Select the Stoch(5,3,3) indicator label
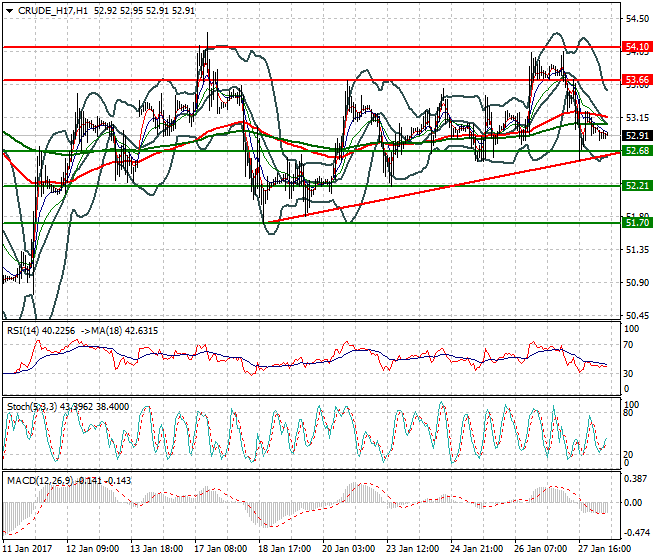The height and width of the screenshot is (560, 660). (x=33, y=407)
